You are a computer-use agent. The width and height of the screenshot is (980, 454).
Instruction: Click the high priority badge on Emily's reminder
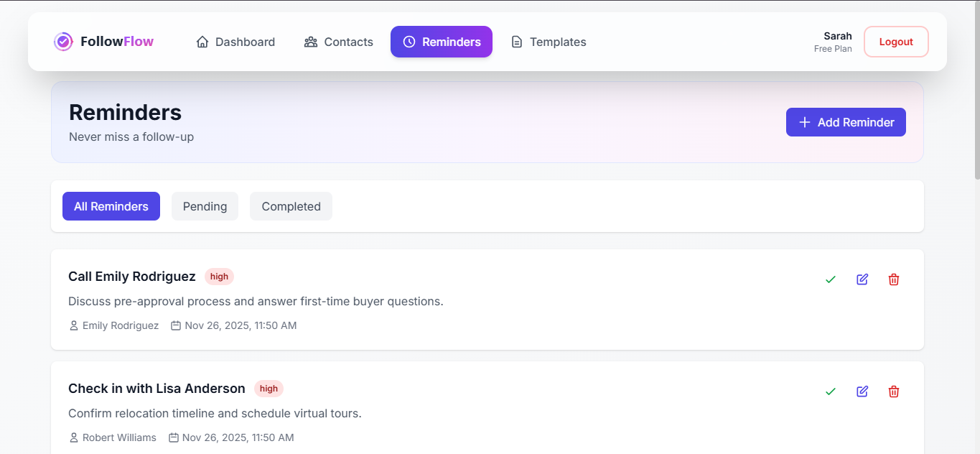click(219, 276)
